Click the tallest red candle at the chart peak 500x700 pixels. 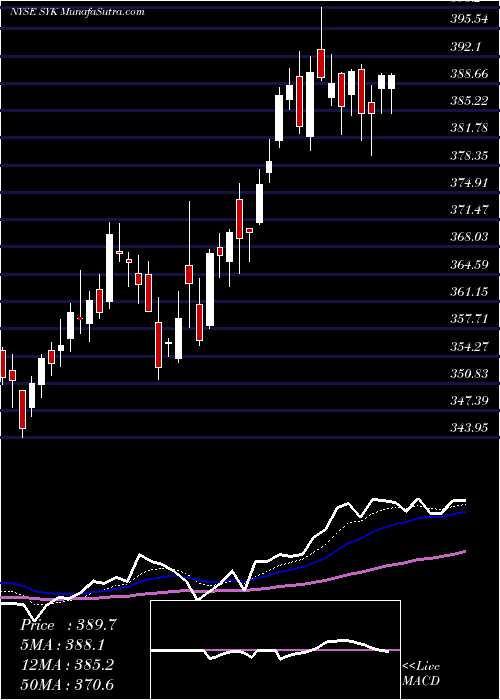(321, 64)
